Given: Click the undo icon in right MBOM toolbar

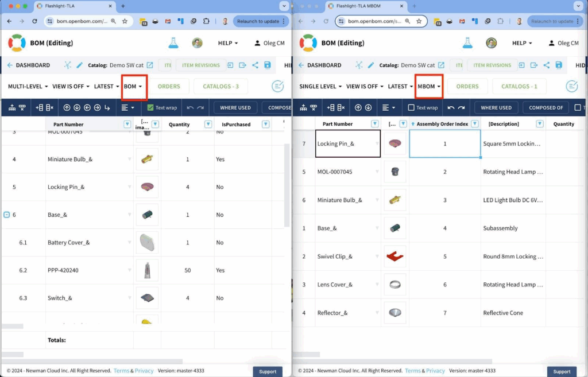Looking at the screenshot, I should click(x=451, y=107).
